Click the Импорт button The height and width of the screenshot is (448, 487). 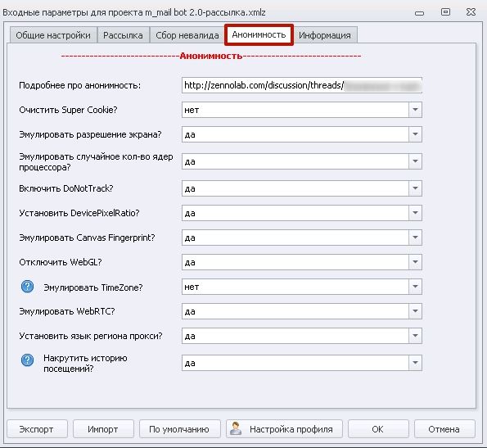coord(103,429)
